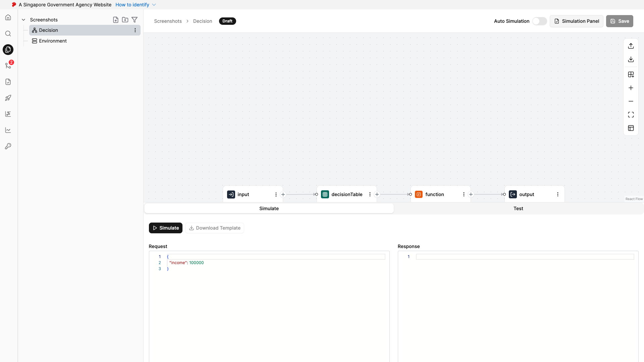Click plus connector after input node

point(283,194)
